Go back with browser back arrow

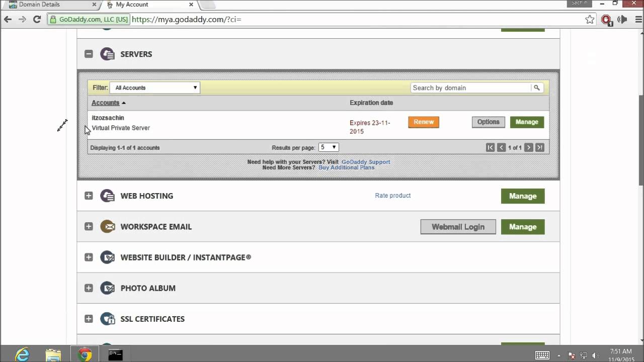point(8,20)
